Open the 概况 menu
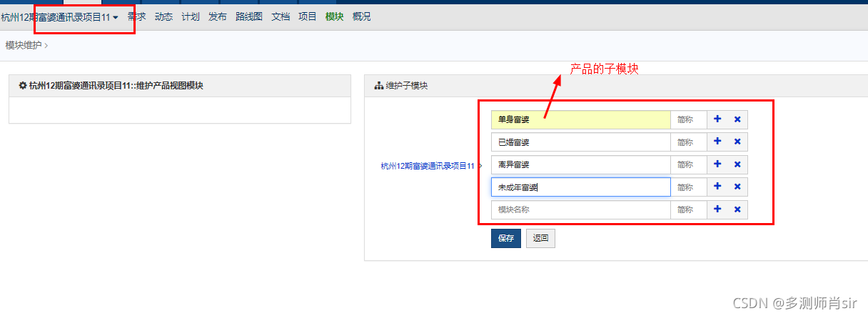This screenshot has height=316, width=868. 362,16
